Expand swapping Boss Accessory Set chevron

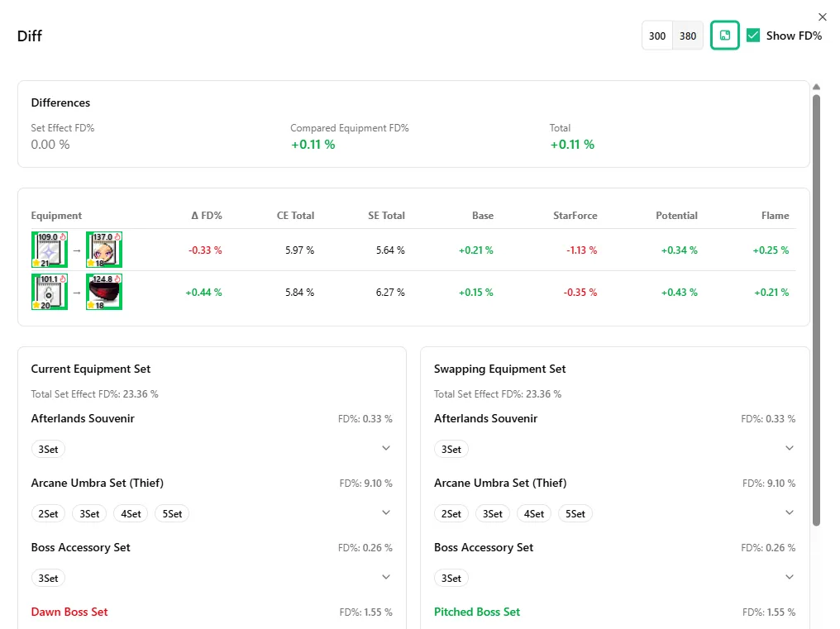(x=789, y=577)
